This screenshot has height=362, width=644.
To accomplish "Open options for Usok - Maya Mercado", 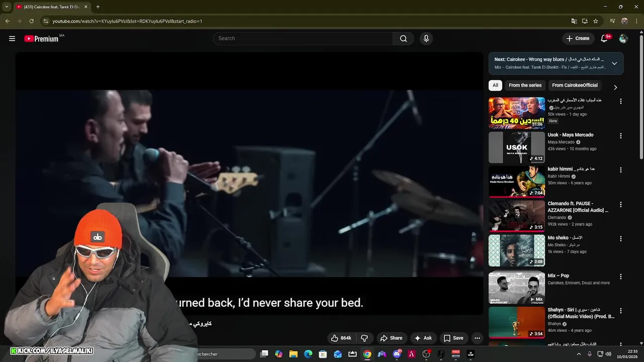I will (x=620, y=136).
